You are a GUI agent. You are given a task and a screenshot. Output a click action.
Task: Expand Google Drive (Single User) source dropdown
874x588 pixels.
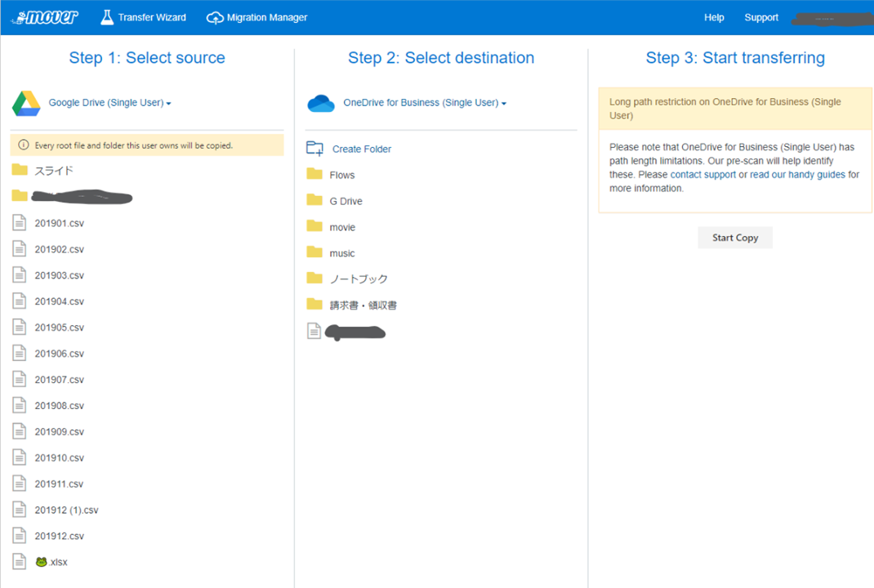109,103
